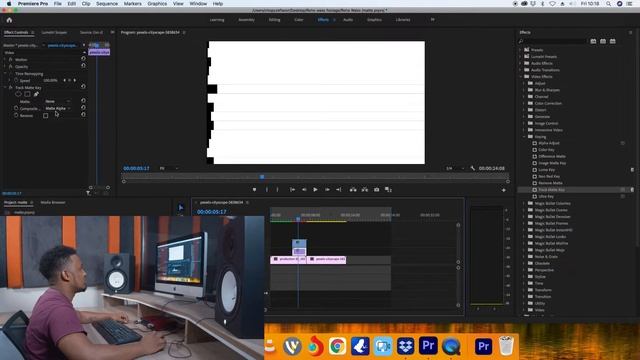Play the sequence in Program monitor
The height and width of the screenshot is (360, 640).
315,190
